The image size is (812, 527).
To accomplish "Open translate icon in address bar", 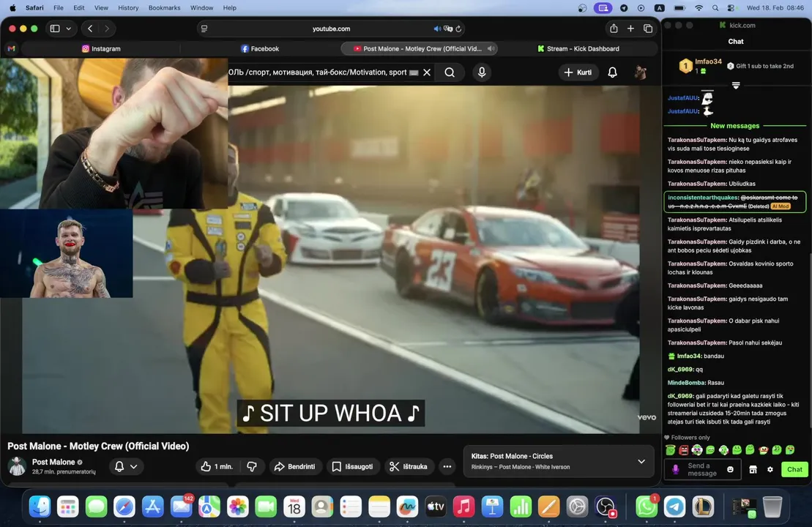I will [x=448, y=29].
